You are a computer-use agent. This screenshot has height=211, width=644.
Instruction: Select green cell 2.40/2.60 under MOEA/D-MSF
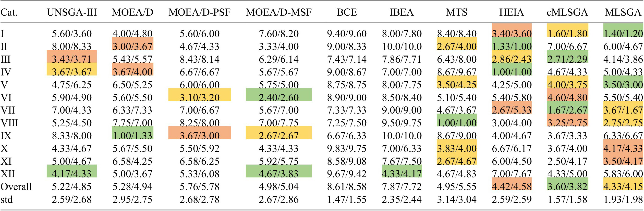pos(279,97)
